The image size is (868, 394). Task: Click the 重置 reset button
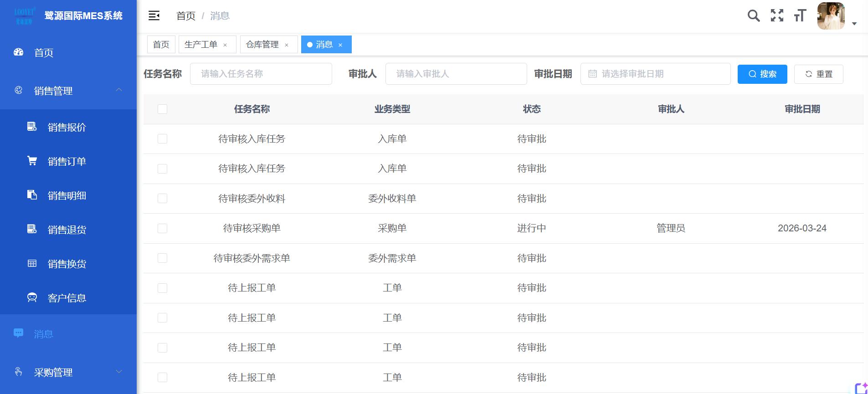click(818, 74)
